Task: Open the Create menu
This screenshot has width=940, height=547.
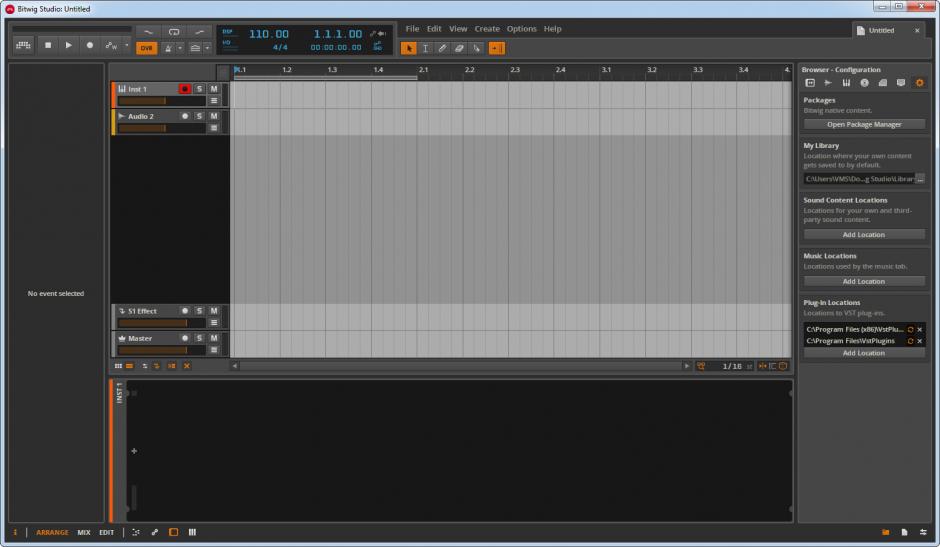Action: [x=487, y=29]
